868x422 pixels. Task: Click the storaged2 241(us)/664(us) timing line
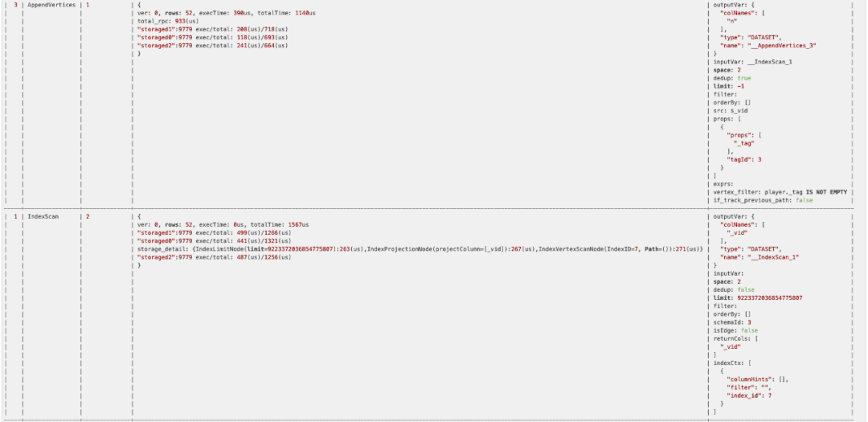coord(212,45)
